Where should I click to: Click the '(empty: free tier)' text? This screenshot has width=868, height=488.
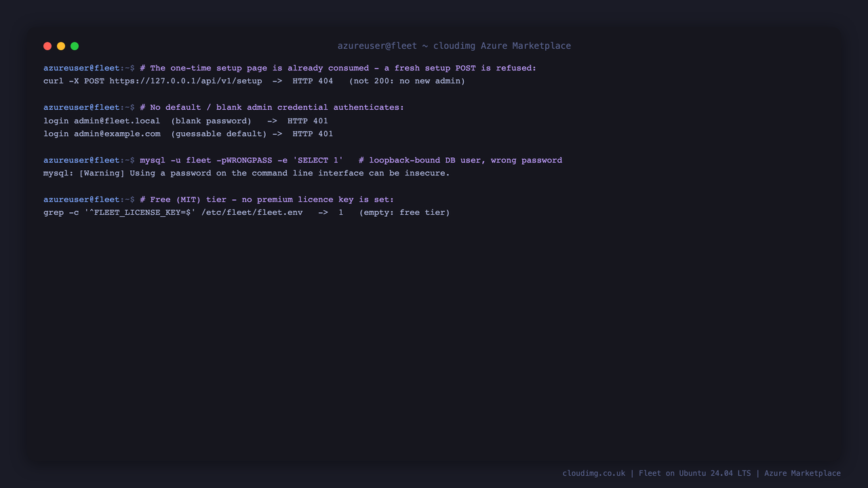[404, 213]
